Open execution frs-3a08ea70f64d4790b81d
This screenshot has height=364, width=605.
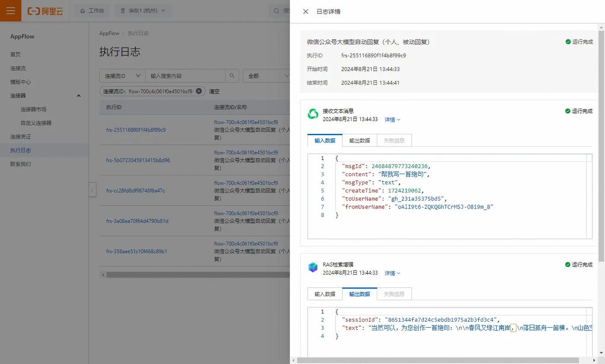(137, 221)
